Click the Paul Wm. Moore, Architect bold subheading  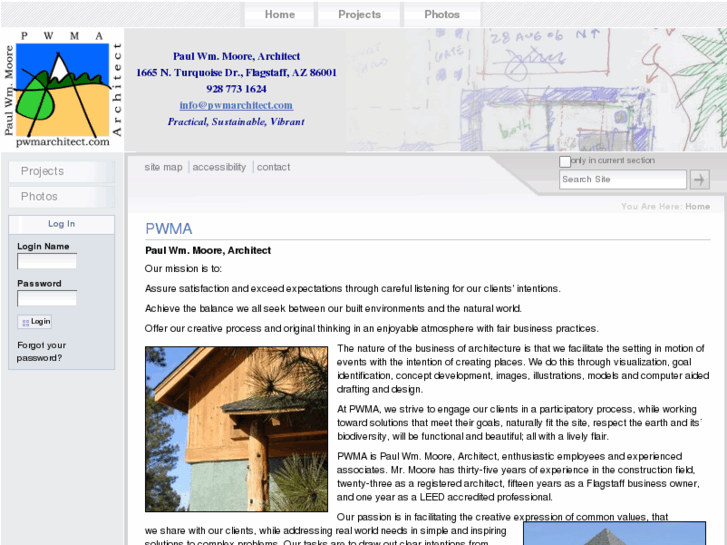pyautogui.click(x=208, y=250)
